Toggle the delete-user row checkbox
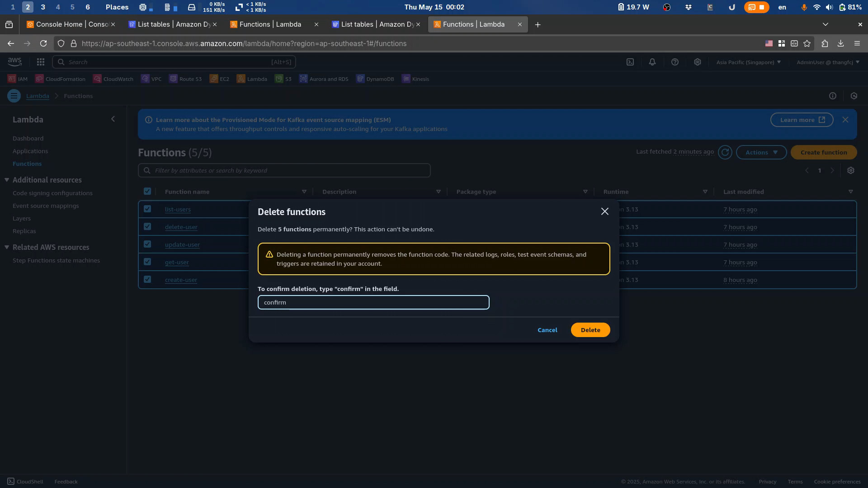Screen dimensions: 868x488 pos(147,226)
